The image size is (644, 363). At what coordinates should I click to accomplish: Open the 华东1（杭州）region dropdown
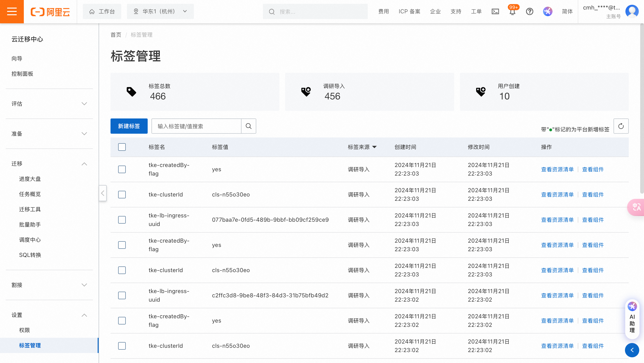tap(160, 11)
